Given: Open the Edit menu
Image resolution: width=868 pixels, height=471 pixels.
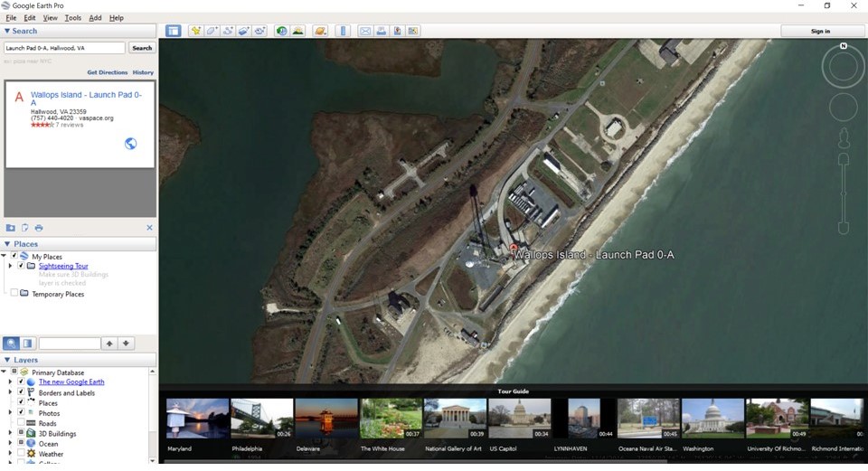Looking at the screenshot, I should 29,18.
